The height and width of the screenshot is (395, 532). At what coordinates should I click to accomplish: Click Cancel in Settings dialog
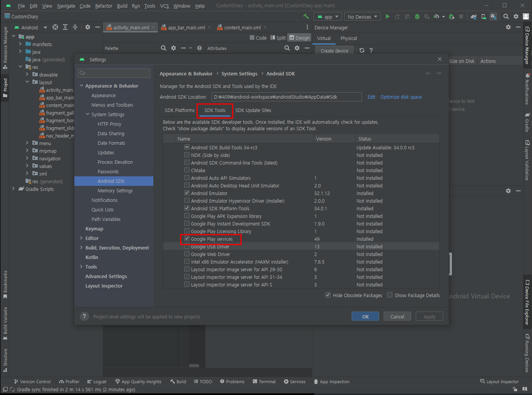[397, 317]
